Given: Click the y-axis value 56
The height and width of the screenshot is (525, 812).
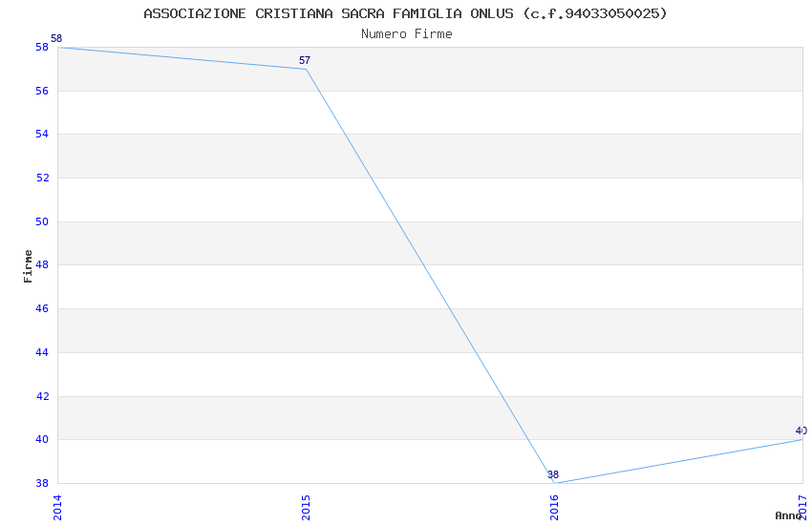Looking at the screenshot, I should (42, 91).
